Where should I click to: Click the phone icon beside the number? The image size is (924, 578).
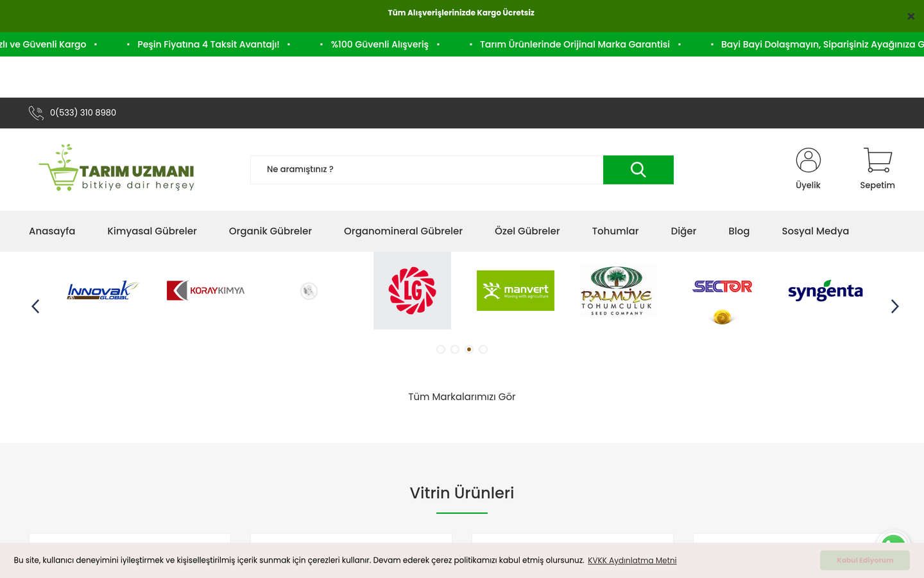click(x=36, y=113)
